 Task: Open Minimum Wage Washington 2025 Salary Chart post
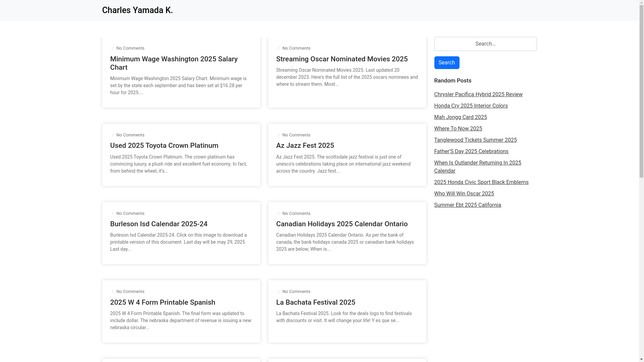pyautogui.click(x=174, y=63)
